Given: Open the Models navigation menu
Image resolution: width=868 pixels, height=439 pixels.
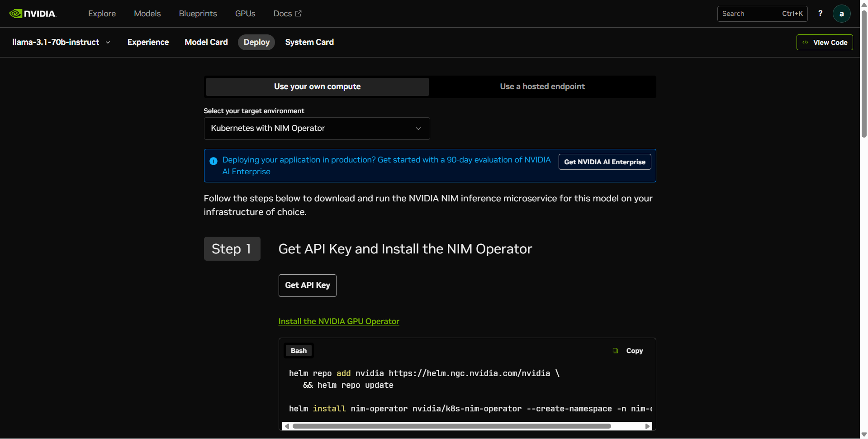Looking at the screenshot, I should (x=147, y=13).
